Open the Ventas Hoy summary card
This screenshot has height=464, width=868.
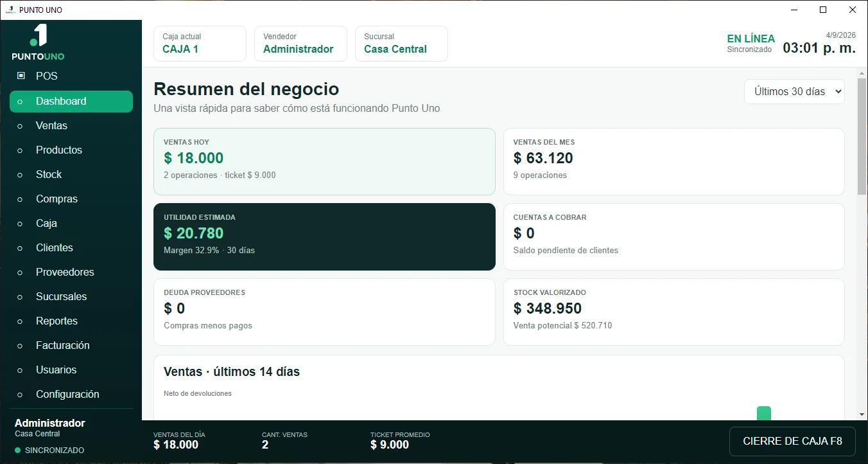tap(324, 162)
